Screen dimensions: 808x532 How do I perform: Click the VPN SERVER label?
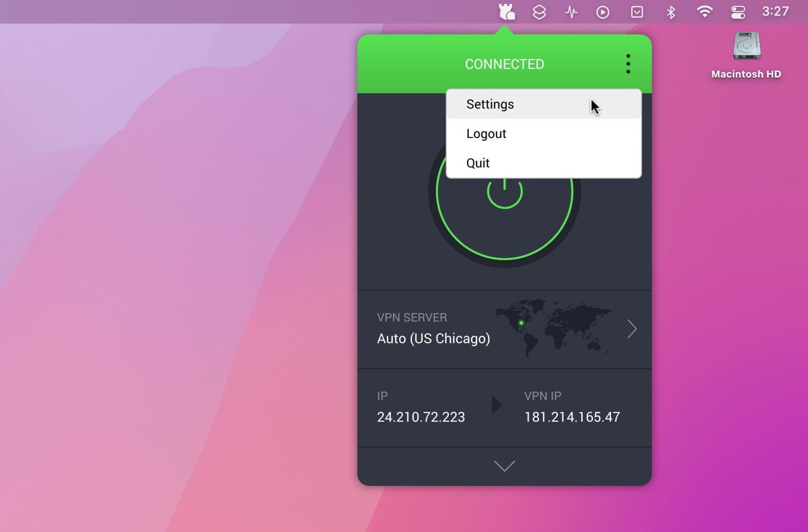(412, 318)
